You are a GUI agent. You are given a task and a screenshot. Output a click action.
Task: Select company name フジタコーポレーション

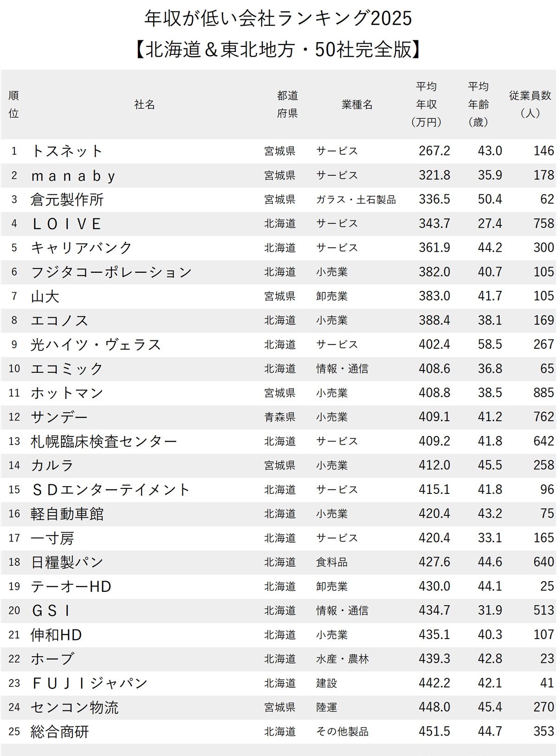(x=111, y=272)
